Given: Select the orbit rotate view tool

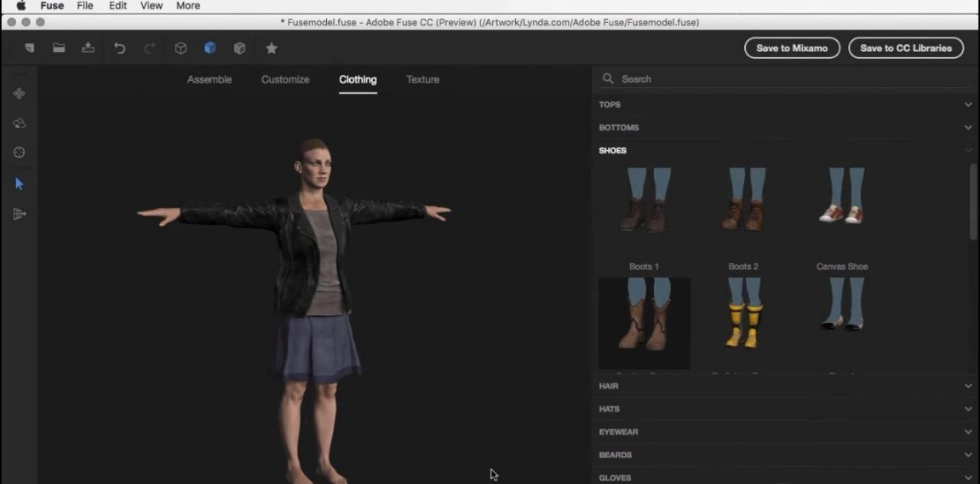Looking at the screenshot, I should (x=19, y=124).
